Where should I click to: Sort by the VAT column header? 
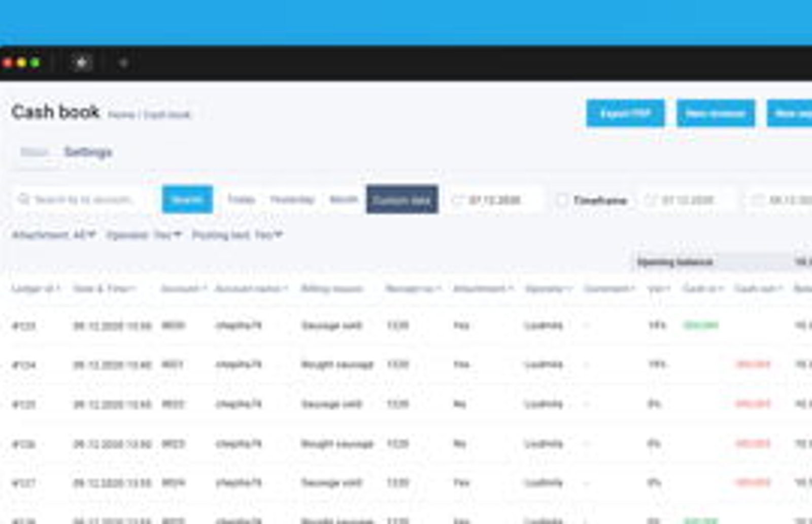pos(659,288)
